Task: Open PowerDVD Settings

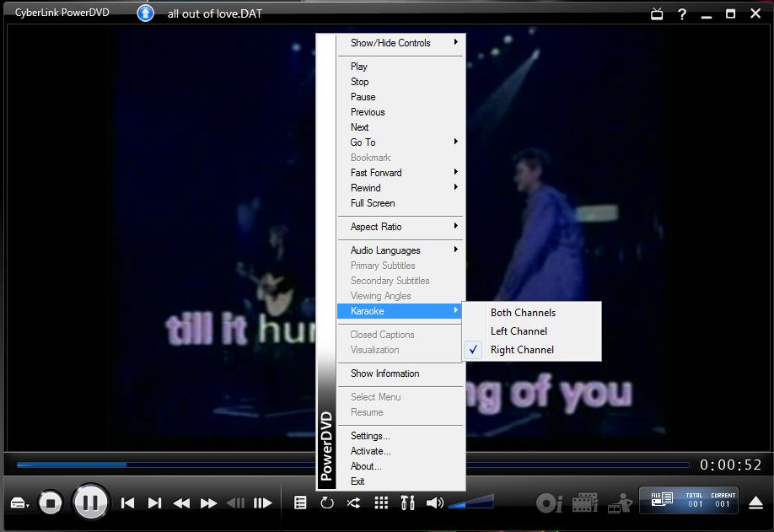Action: click(x=371, y=435)
